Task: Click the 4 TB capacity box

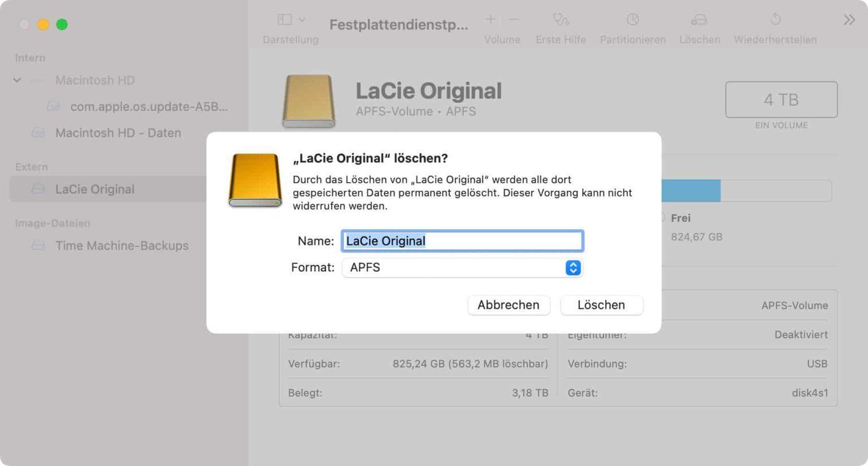Action: coord(782,100)
